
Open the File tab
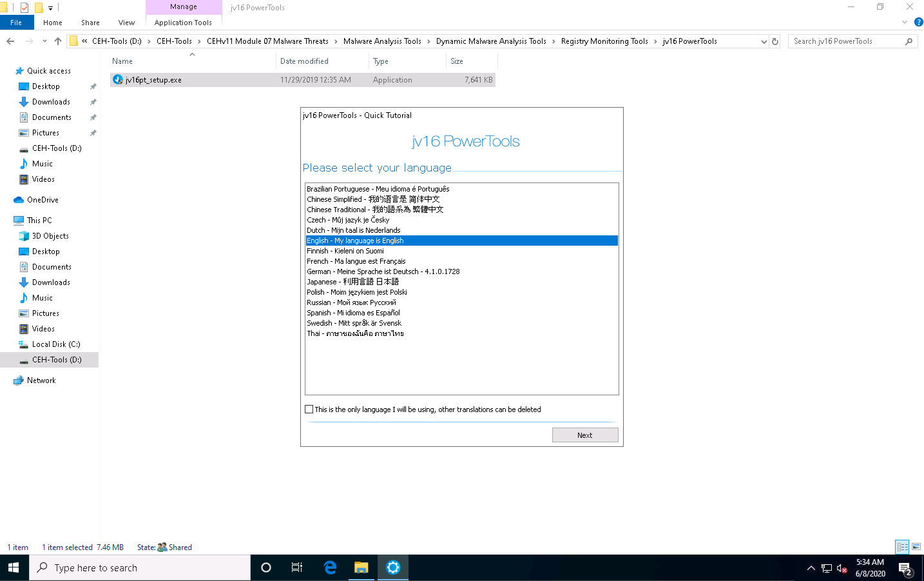click(16, 23)
